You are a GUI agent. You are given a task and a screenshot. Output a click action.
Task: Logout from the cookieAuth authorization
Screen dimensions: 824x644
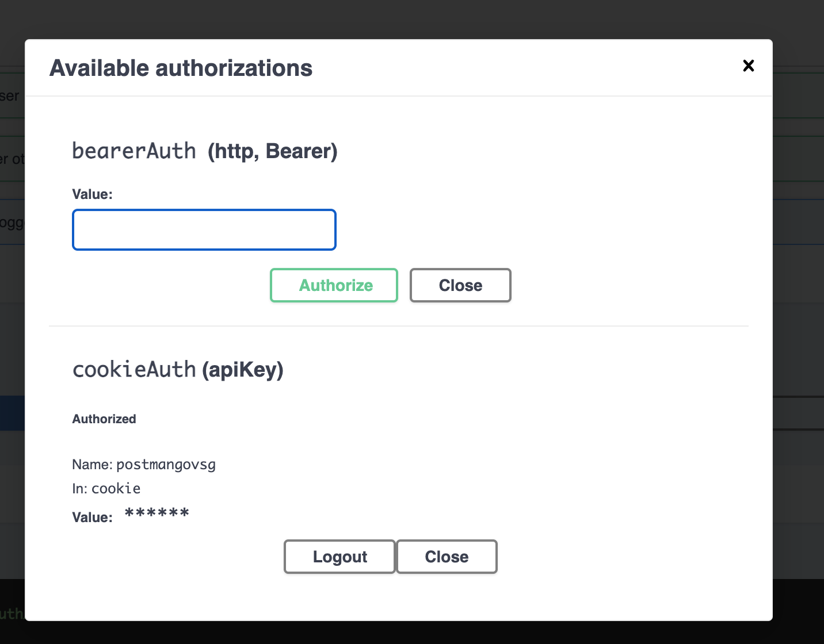tap(339, 556)
